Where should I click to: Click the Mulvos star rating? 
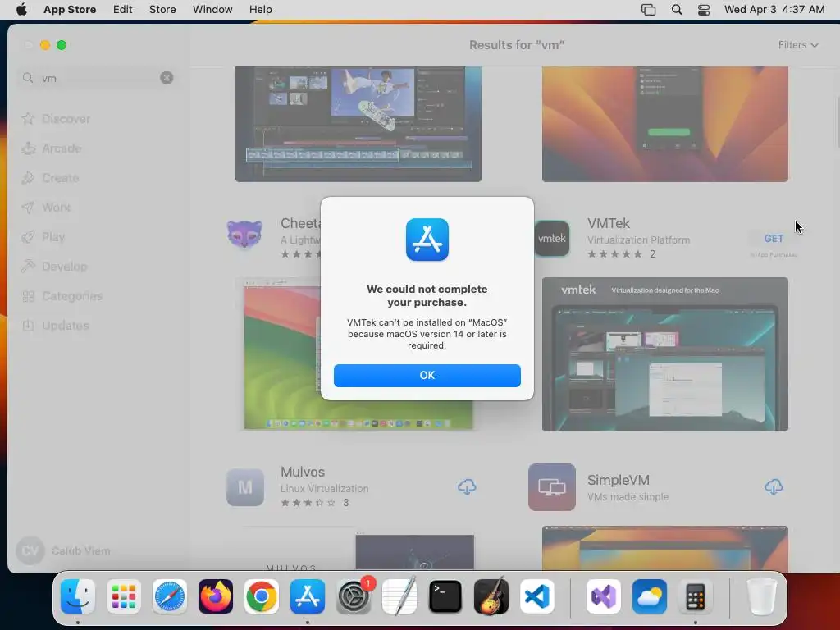coord(308,503)
